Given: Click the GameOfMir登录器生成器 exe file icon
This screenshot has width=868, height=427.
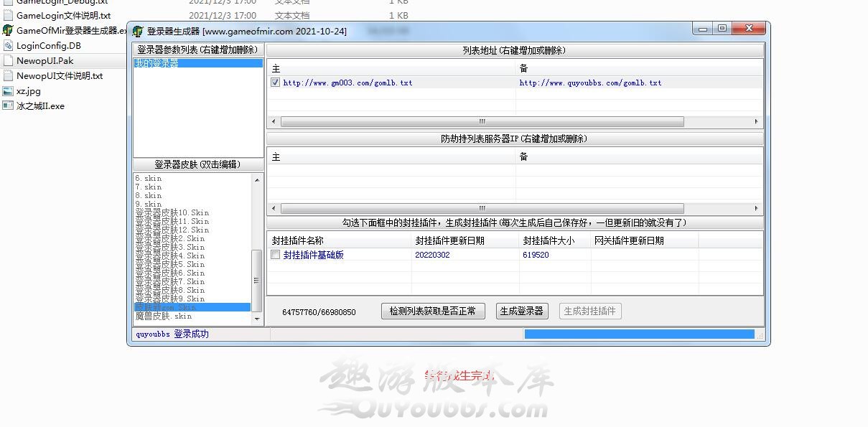Looking at the screenshot, I should click(x=8, y=31).
